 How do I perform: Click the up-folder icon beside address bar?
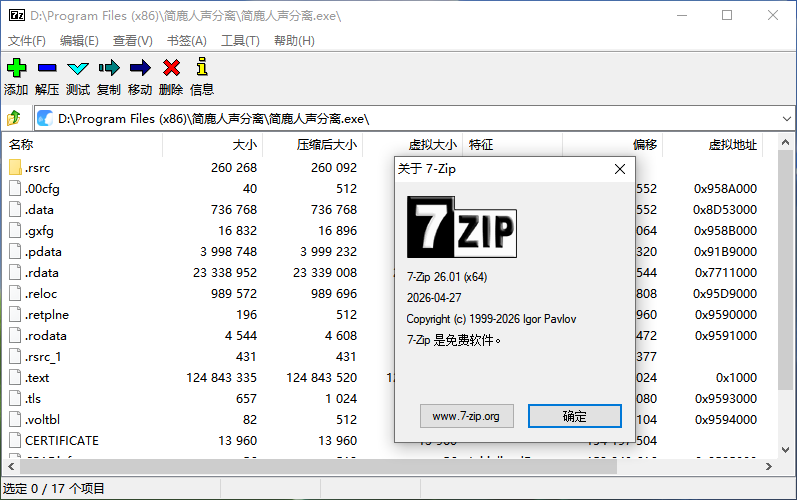tap(14, 118)
